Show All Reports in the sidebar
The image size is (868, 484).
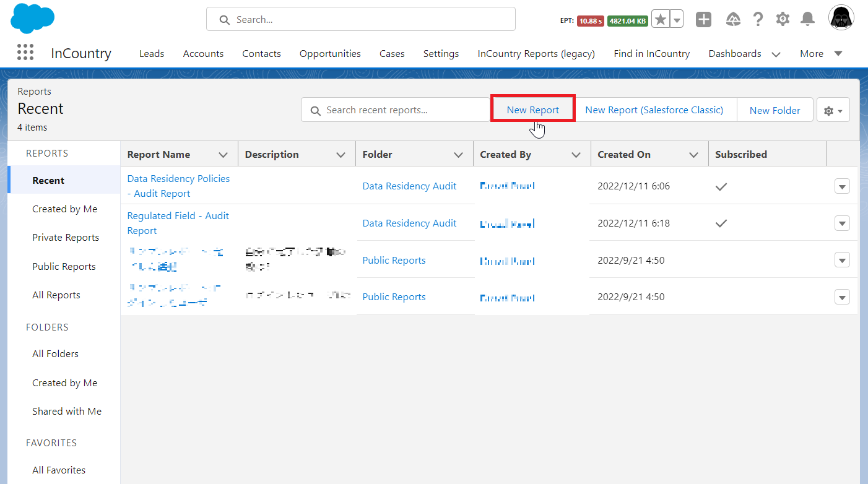coord(56,295)
